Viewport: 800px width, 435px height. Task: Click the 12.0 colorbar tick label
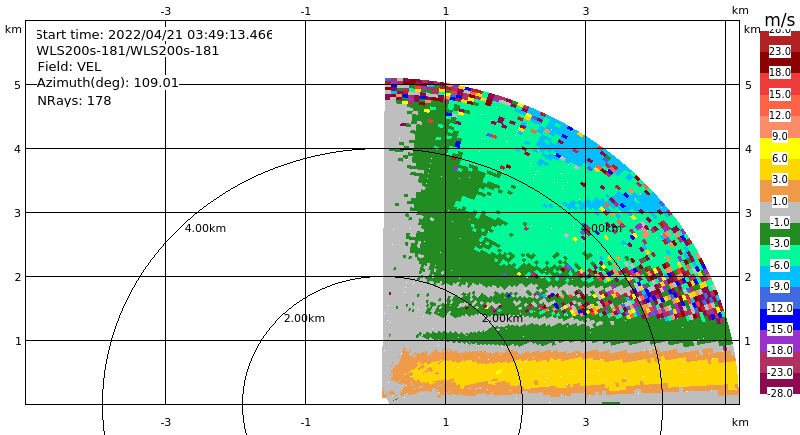coord(780,115)
